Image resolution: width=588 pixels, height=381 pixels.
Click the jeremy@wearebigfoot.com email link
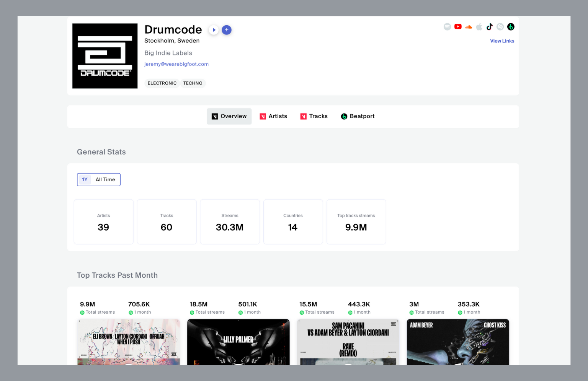coord(176,64)
